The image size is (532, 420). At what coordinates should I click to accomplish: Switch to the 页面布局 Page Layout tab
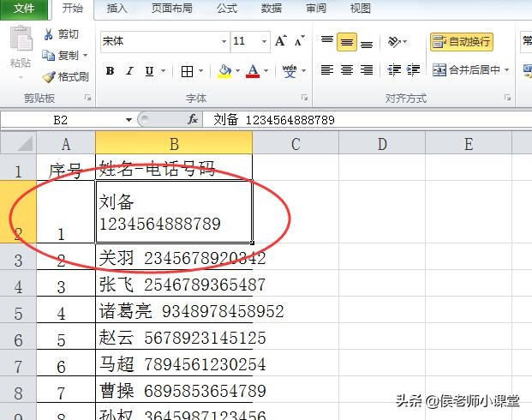(172, 9)
